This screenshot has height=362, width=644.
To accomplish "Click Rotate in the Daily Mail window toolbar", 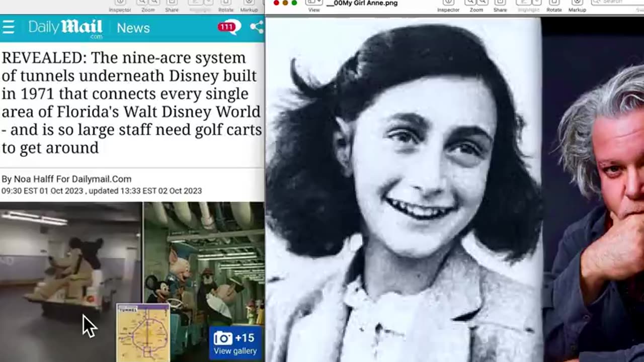I will tap(226, 6).
